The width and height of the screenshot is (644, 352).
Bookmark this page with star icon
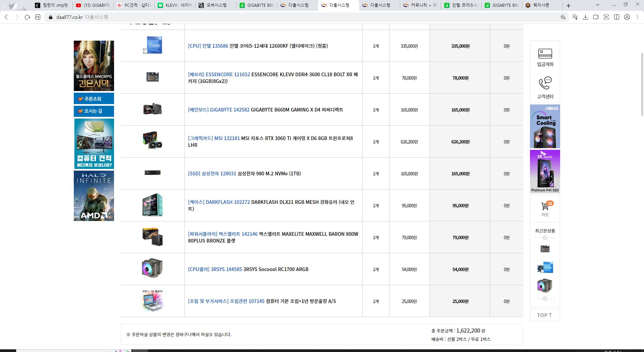(563, 17)
